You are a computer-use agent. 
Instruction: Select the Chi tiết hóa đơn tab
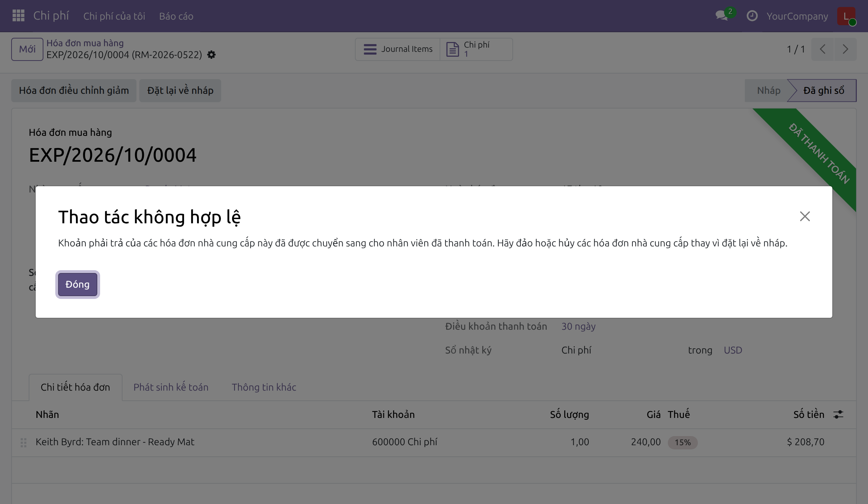(75, 387)
